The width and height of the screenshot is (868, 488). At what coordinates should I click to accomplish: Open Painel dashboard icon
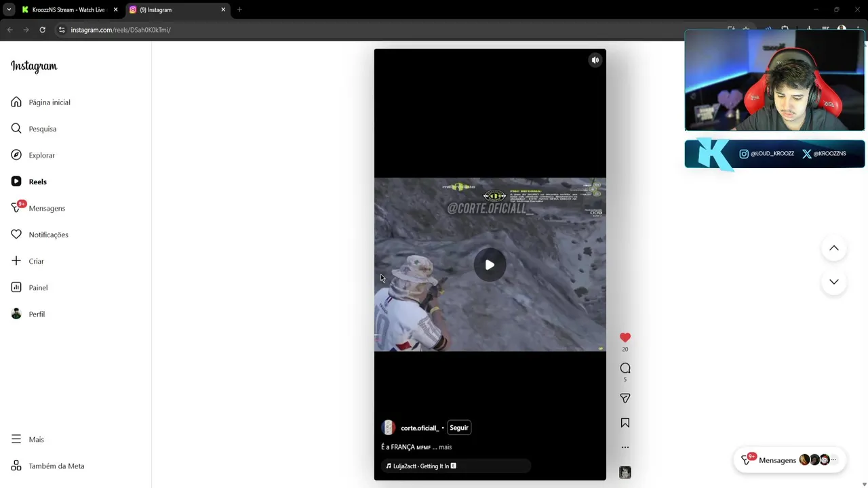click(16, 287)
